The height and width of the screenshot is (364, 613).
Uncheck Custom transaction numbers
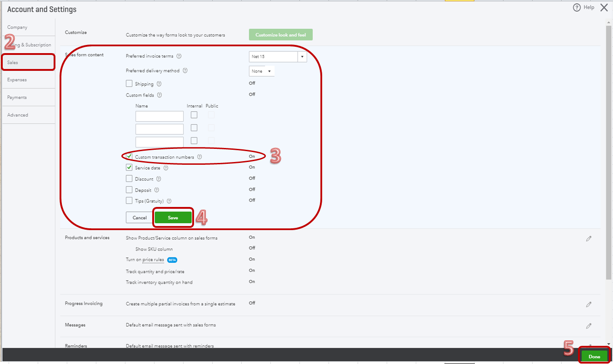pyautogui.click(x=129, y=157)
